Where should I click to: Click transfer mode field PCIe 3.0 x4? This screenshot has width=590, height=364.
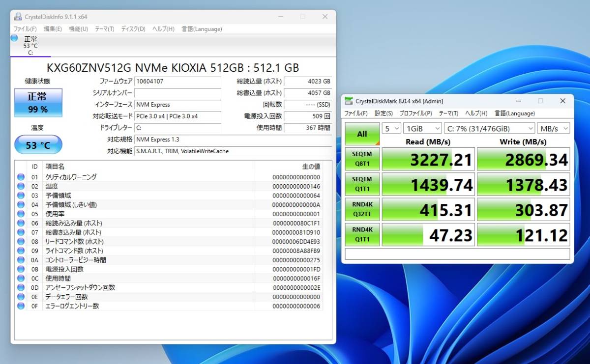(x=177, y=116)
